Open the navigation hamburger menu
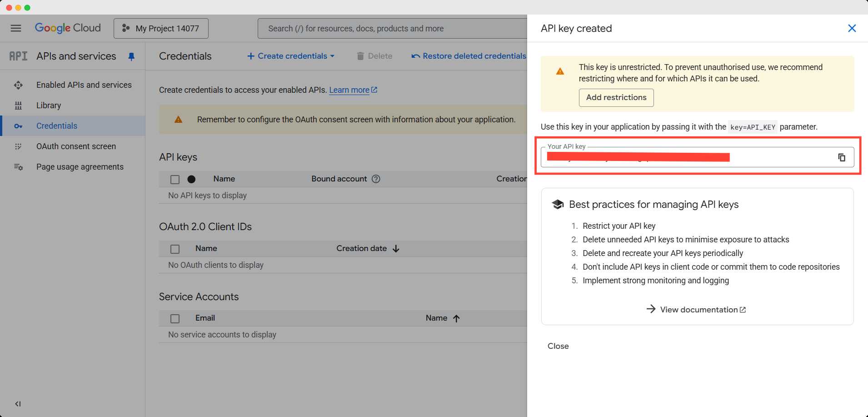868x417 pixels. (x=15, y=28)
